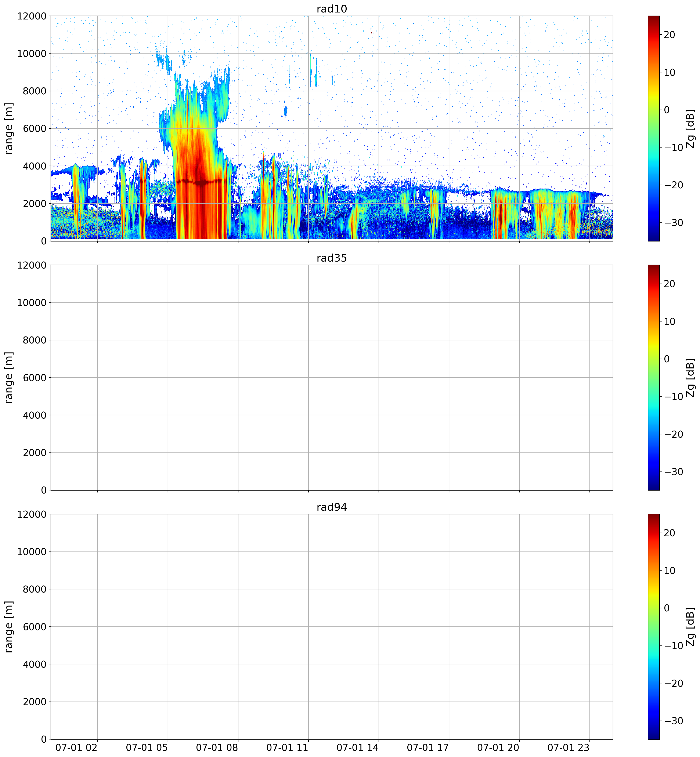The image size is (700, 757).
Task: Click the "12000" range tick on rad10 plot
Action: click(x=32, y=16)
